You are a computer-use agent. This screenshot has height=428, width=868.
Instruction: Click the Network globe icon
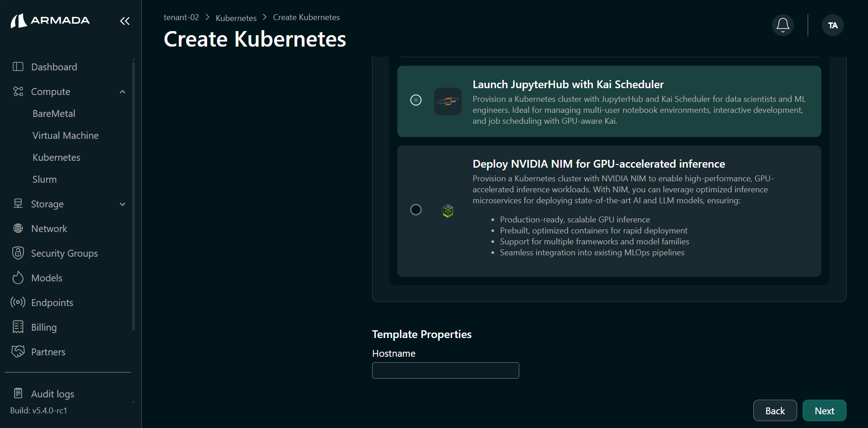point(18,228)
